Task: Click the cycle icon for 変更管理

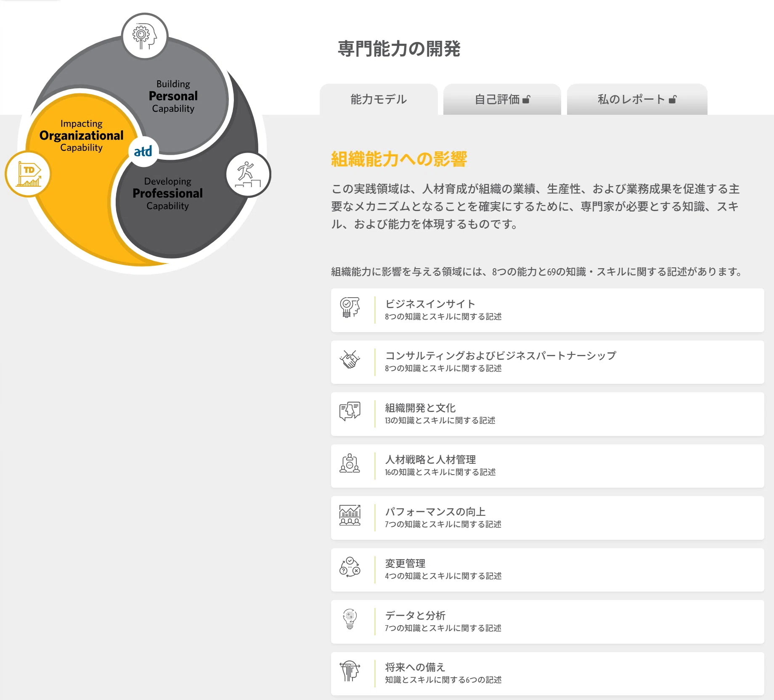Action: pyautogui.click(x=350, y=567)
